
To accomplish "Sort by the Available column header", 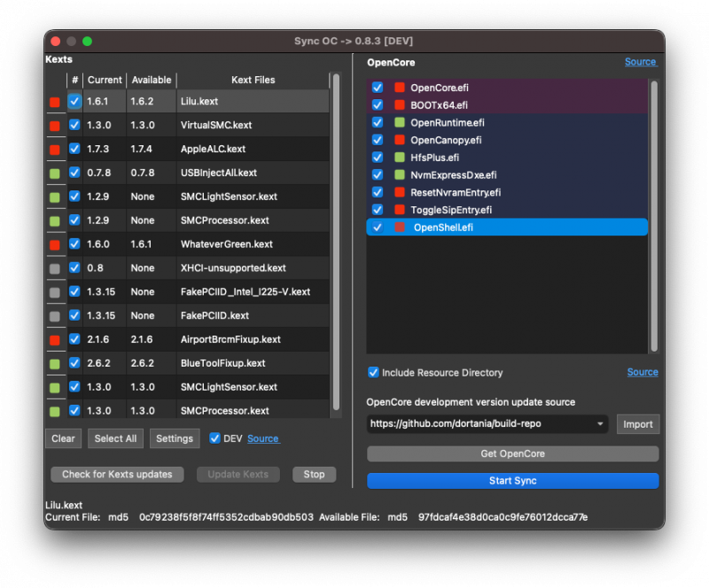I will tap(151, 80).
